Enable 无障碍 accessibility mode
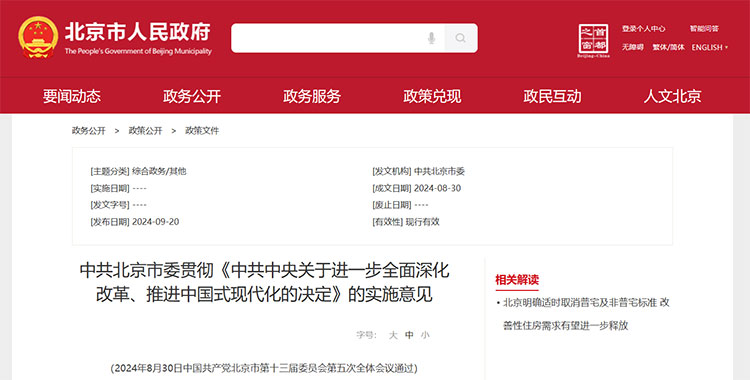750x380 pixels. [632, 47]
